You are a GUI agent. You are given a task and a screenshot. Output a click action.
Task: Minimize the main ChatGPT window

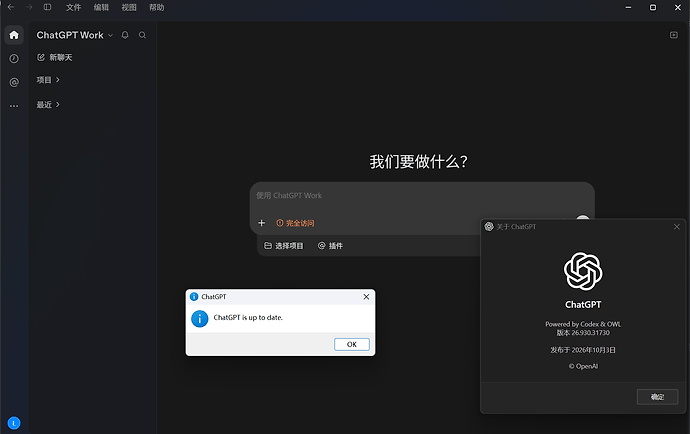coord(628,7)
